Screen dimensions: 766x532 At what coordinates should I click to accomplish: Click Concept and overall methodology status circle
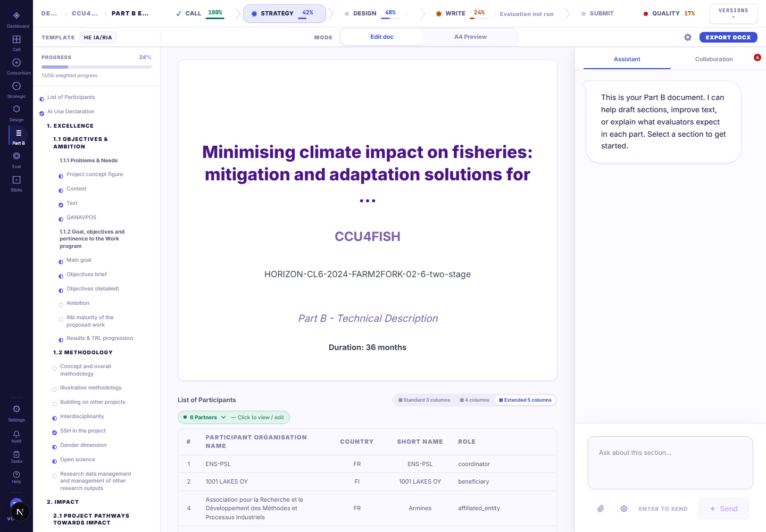click(x=54, y=368)
